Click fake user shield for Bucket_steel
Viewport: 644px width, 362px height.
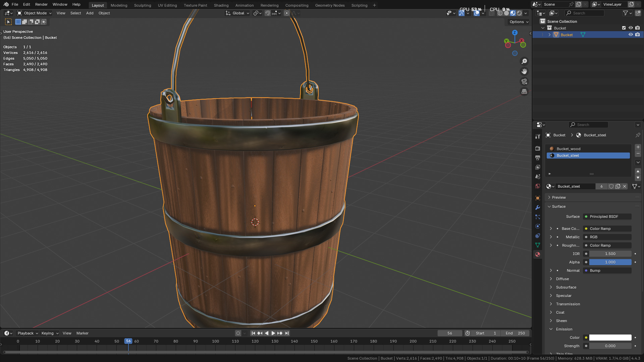[x=611, y=186]
